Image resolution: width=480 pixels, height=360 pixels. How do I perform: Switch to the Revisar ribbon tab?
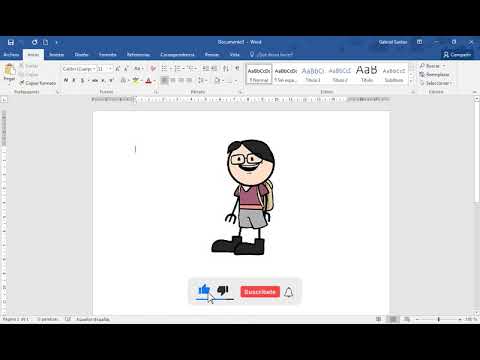click(212, 54)
